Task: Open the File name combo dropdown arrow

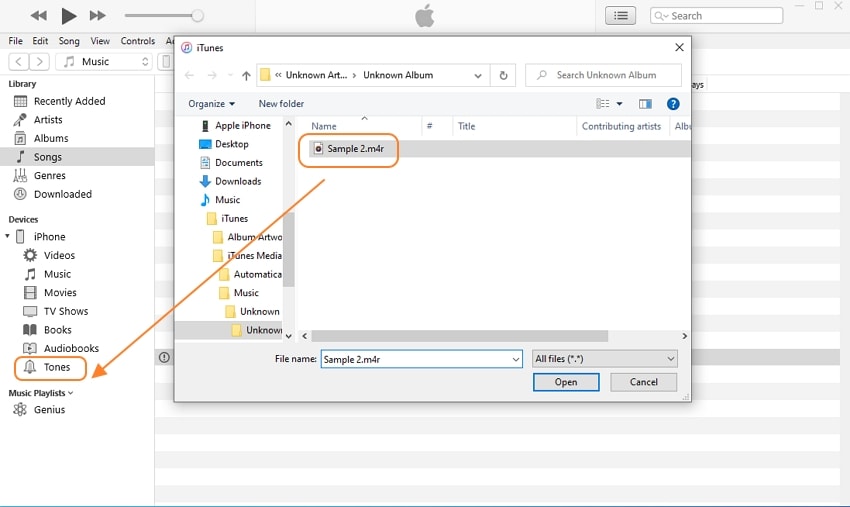Action: tap(516, 359)
